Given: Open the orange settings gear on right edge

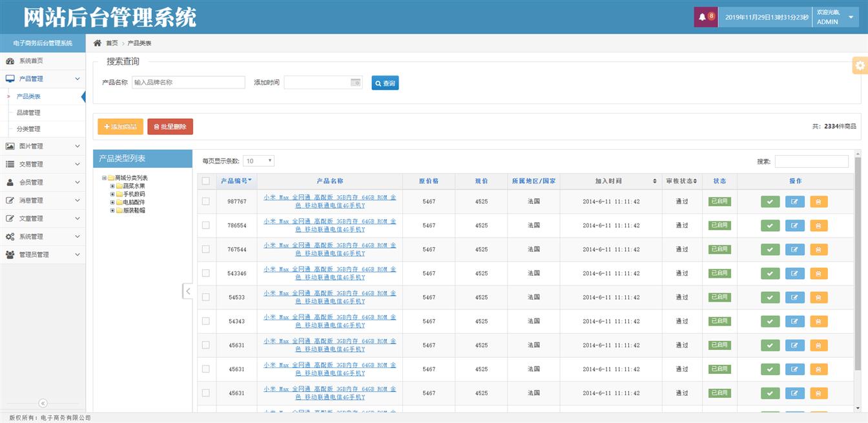Looking at the screenshot, I should [860, 65].
